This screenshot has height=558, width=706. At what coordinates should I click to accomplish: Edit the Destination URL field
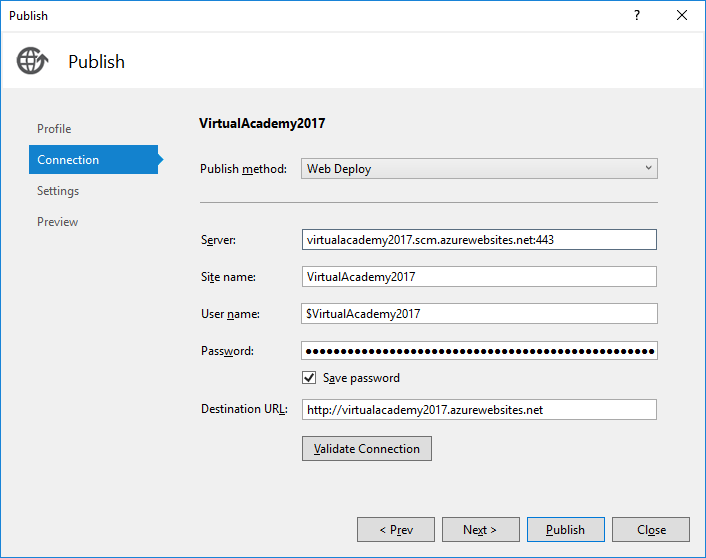479,410
